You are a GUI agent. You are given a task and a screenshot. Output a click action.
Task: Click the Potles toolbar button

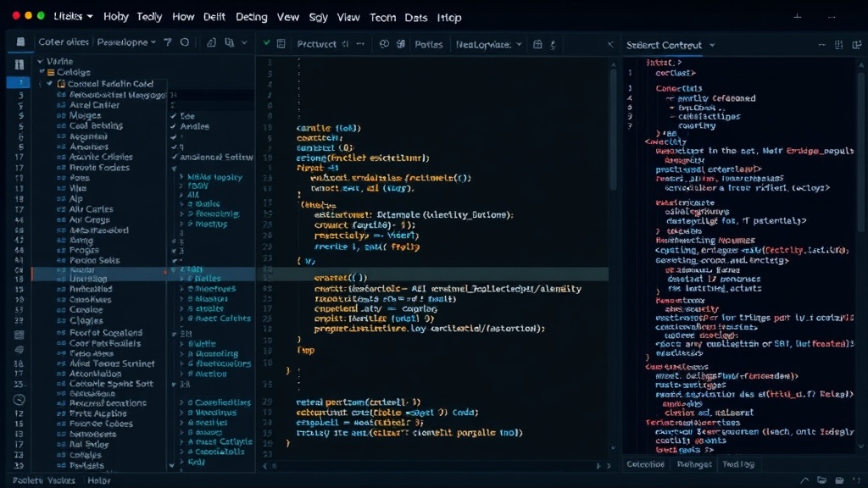coord(428,44)
